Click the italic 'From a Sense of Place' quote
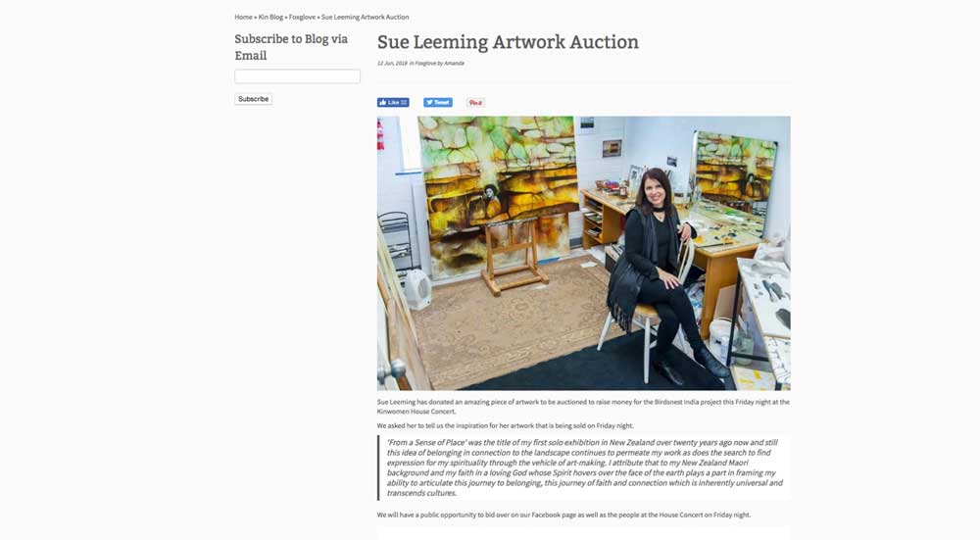The height and width of the screenshot is (540, 980). (x=584, y=467)
